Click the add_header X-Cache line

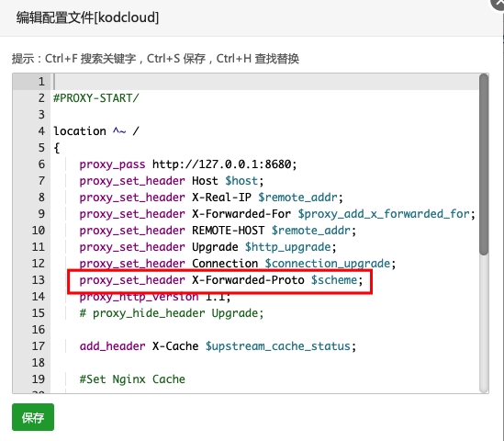[218, 346]
